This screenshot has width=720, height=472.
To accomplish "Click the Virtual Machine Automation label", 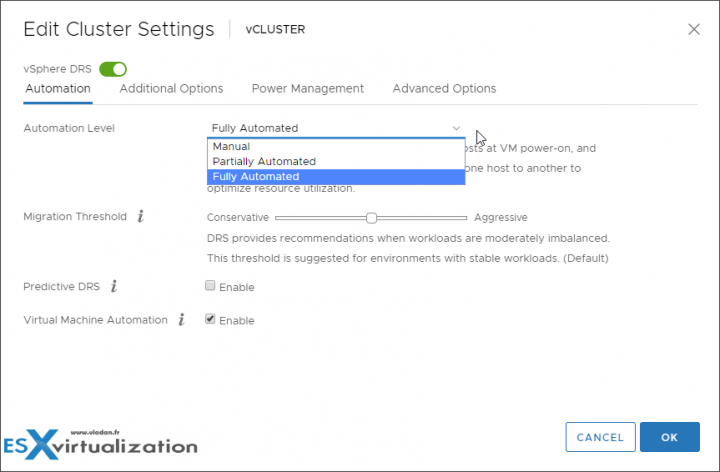I will point(96,320).
